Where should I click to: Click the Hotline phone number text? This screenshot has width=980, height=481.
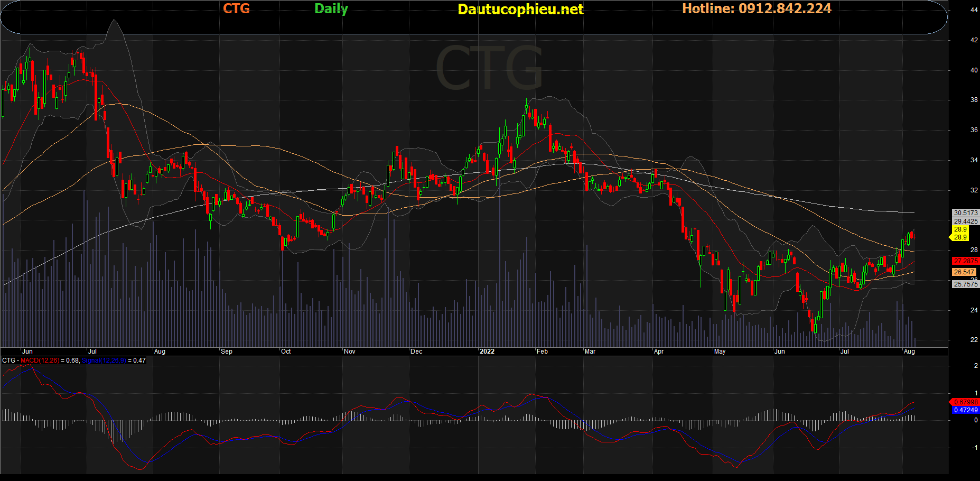tap(757, 9)
